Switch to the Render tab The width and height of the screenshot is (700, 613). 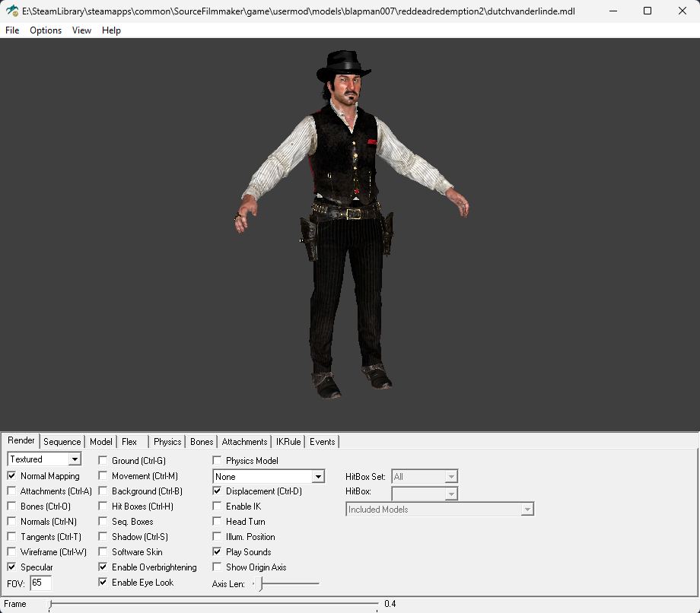click(21, 440)
